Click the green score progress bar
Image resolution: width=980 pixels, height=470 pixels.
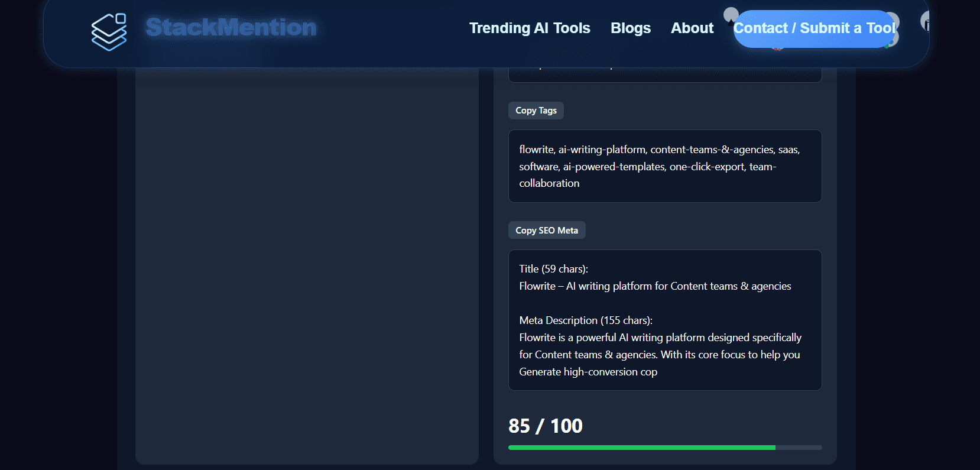coord(665,448)
